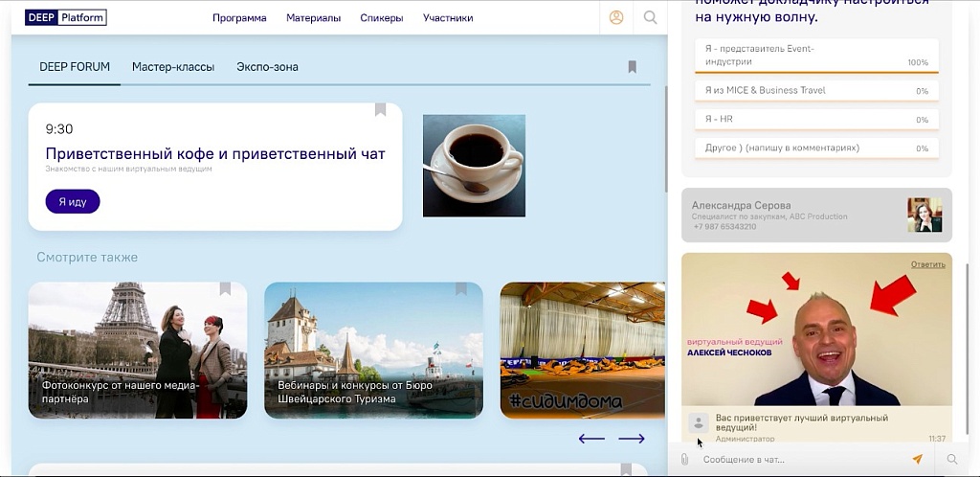The height and width of the screenshot is (477, 980).
Task: Play the Алексей Чесноков video message
Action: 817,329
